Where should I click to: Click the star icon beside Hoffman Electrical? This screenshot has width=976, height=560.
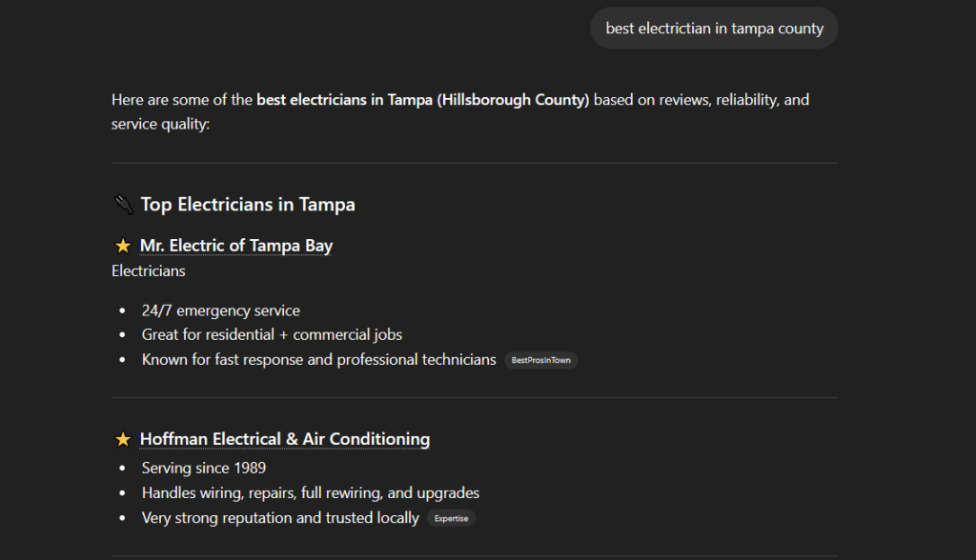coord(122,439)
